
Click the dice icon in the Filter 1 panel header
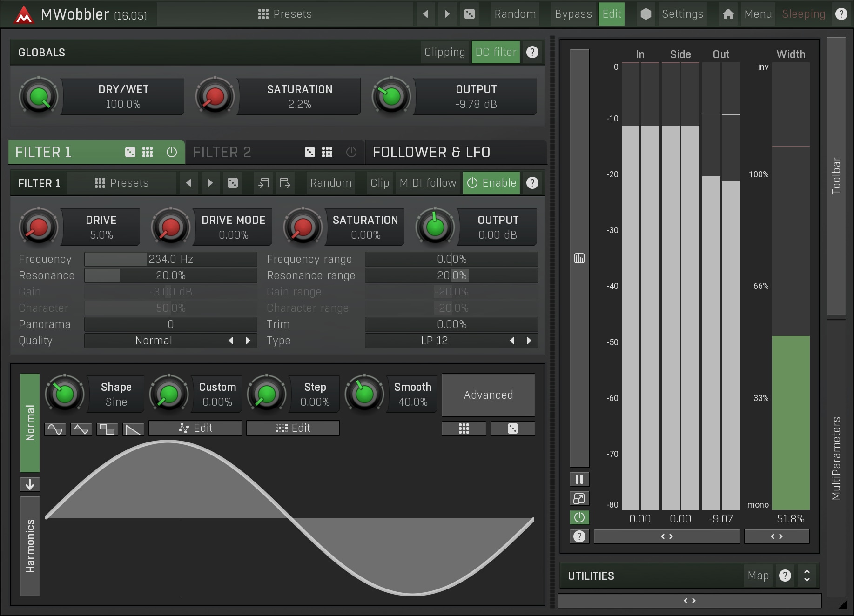coord(232,183)
